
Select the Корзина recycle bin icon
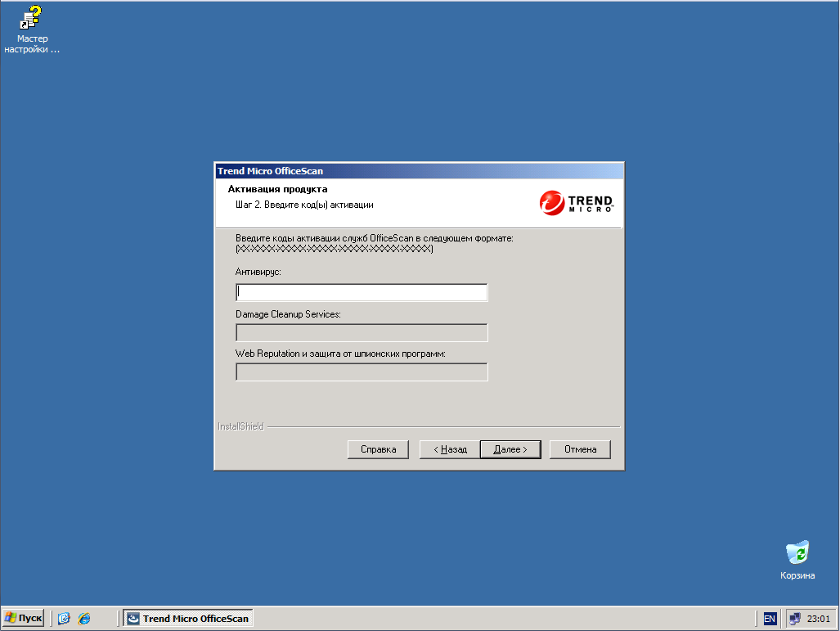[797, 560]
